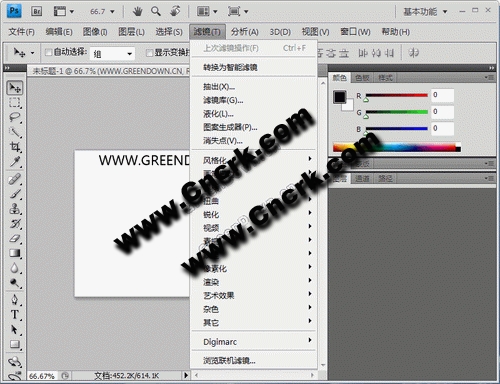Screen dimensions: 500x384
Task: Select the Magic Wand tool
Action: (x=15, y=132)
